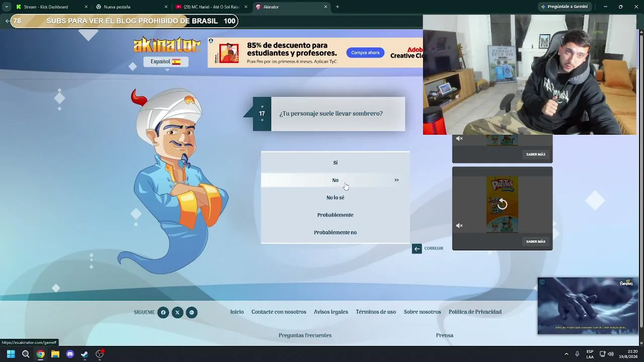The image size is (644, 362).
Task: Open "Preguntas frecuentes" in the footer
Action: 305,335
